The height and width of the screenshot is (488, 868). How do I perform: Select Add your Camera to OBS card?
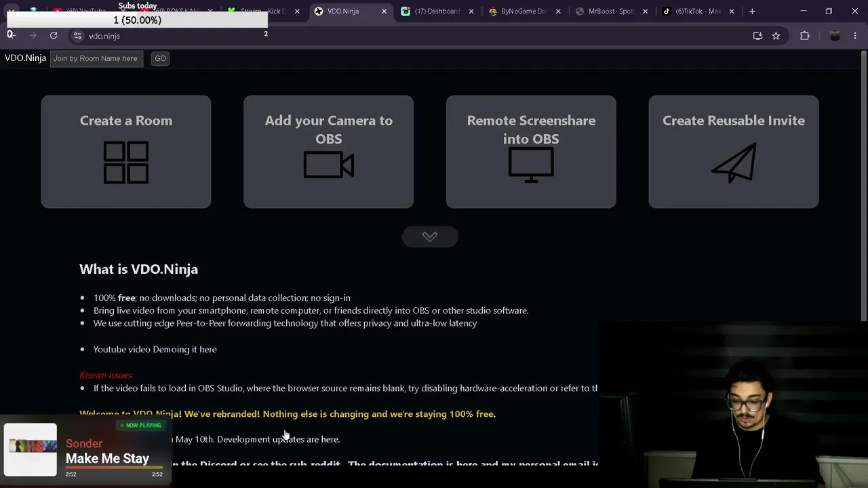pos(328,152)
